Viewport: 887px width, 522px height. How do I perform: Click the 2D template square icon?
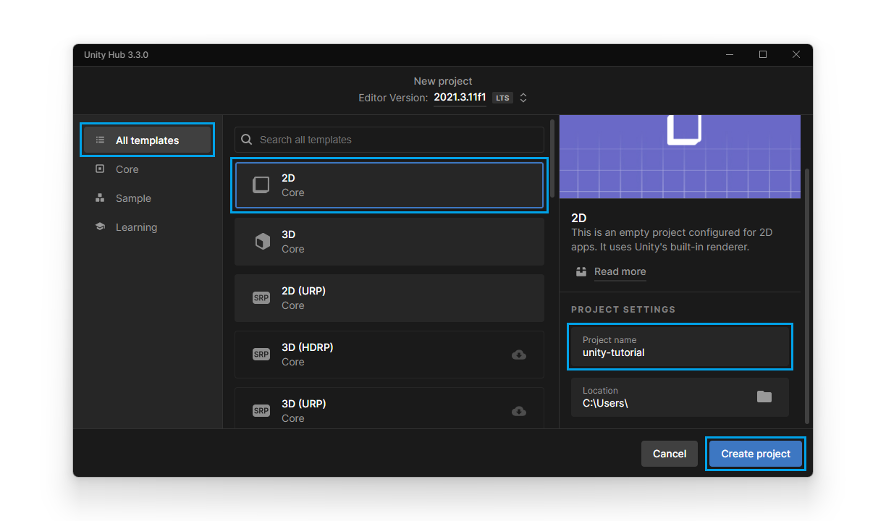tap(261, 185)
